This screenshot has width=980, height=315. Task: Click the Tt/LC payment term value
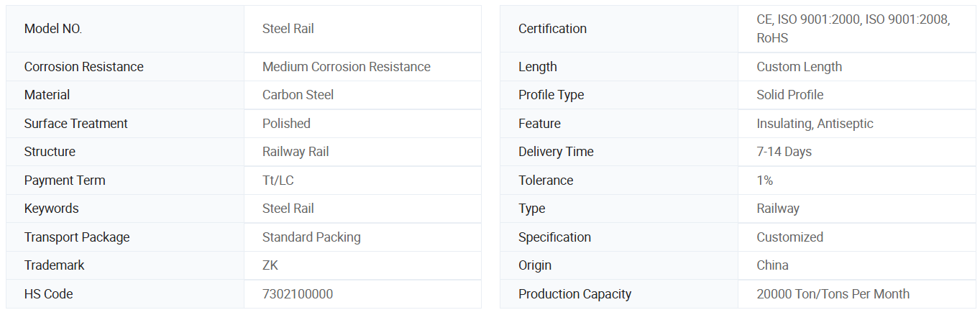tap(278, 181)
